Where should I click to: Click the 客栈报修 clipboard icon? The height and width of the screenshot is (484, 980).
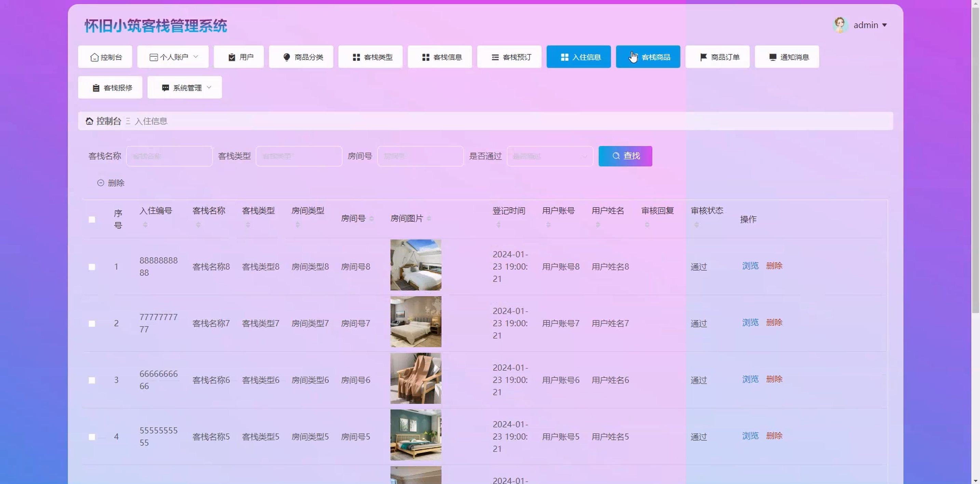[96, 88]
